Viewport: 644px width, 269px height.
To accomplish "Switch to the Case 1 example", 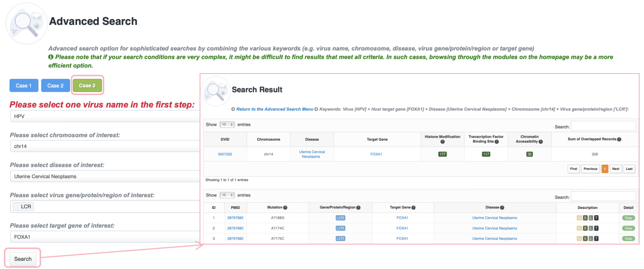I will (x=24, y=86).
